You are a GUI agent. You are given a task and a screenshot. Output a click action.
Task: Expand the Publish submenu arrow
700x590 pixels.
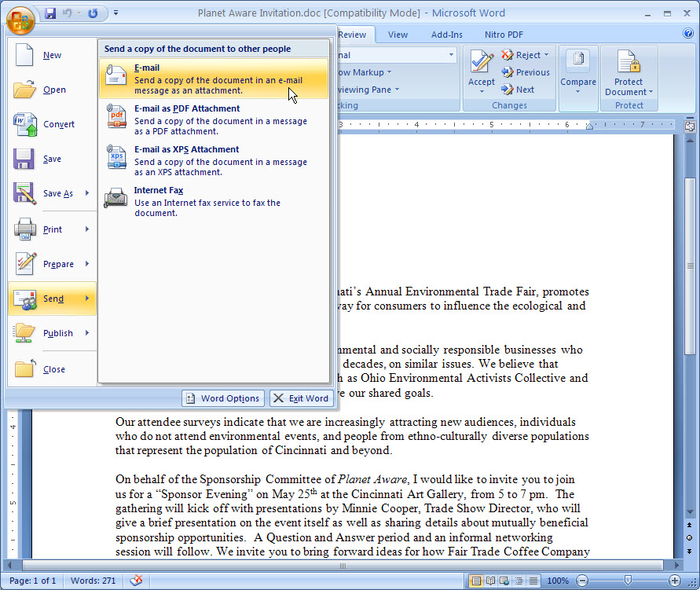(87, 332)
